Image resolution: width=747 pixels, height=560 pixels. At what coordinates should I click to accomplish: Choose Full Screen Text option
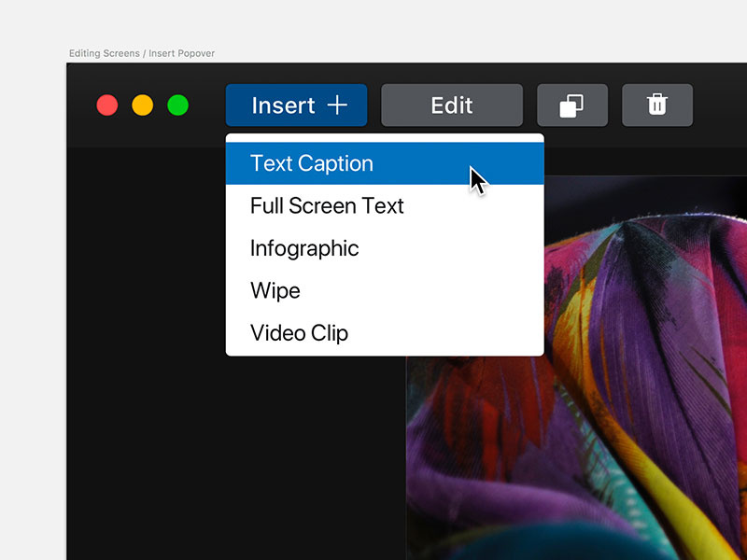click(385, 205)
